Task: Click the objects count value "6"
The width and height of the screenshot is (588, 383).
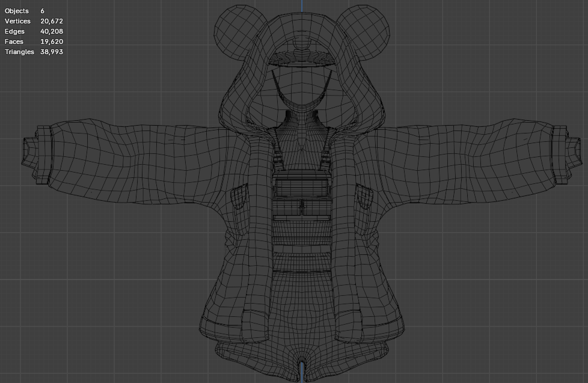Action: point(42,11)
